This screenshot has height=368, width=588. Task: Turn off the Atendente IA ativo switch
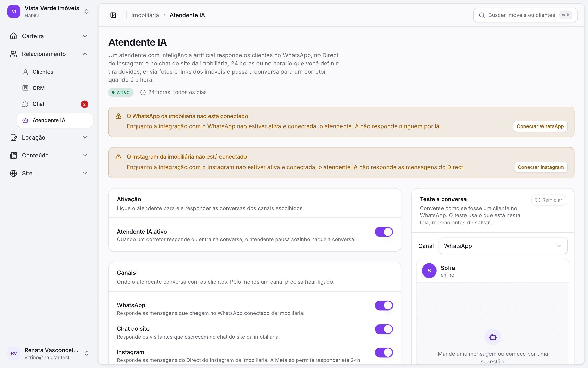[384, 232]
